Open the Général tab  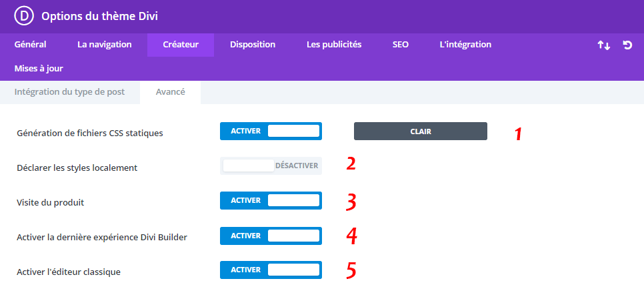click(31, 45)
